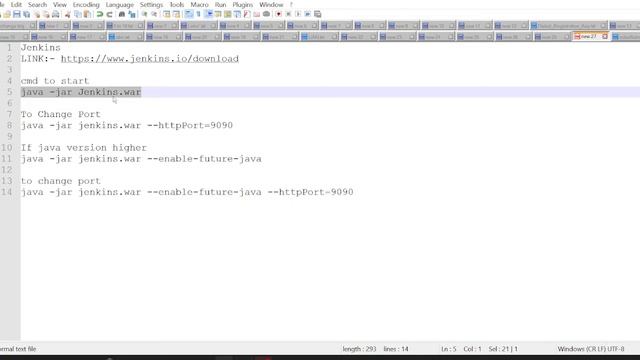This screenshot has width=640, height=360.
Task: Toggle Show All Characters icon
Action: (x=198, y=14)
